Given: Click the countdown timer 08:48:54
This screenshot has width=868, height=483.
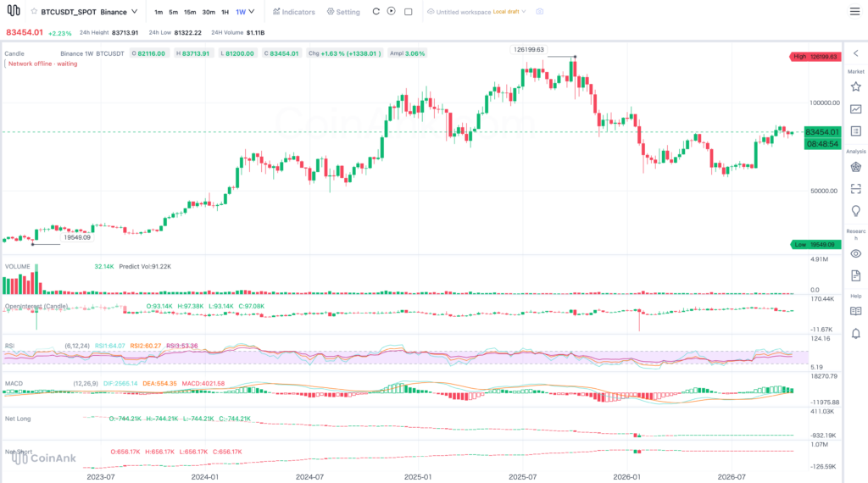Looking at the screenshot, I should (822, 144).
